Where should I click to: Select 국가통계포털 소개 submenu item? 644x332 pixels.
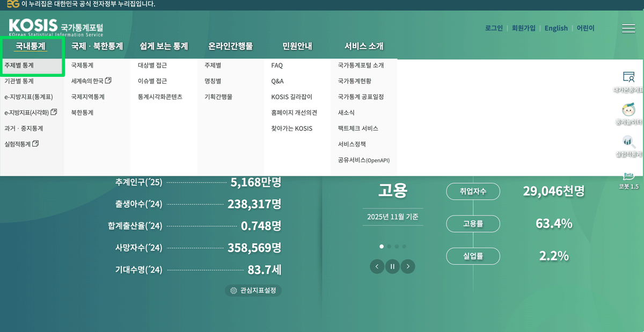coord(361,66)
